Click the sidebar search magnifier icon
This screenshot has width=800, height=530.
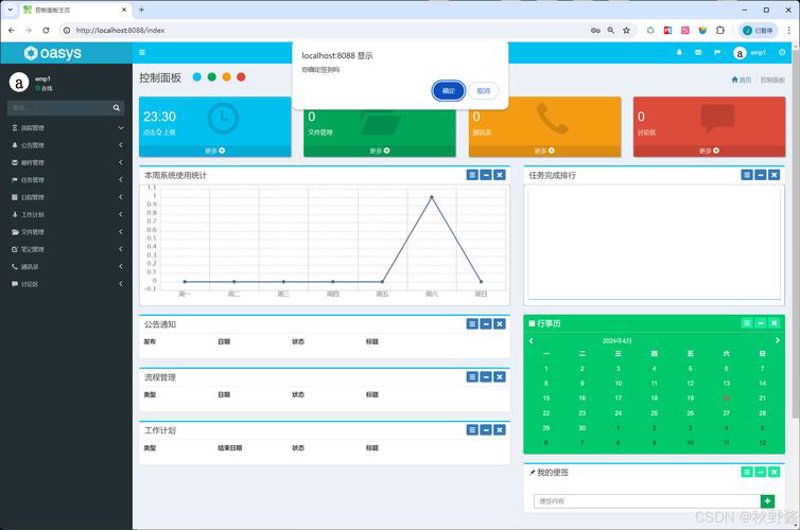point(116,108)
